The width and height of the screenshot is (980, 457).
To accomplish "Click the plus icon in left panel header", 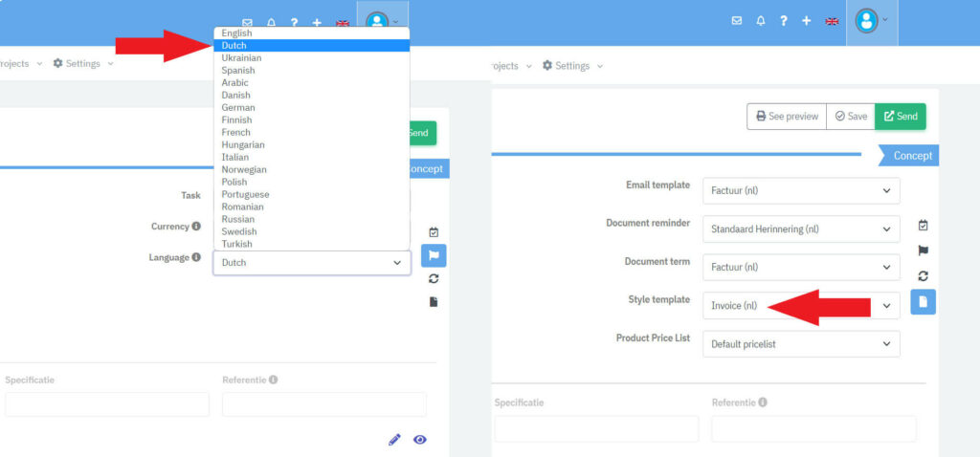I will [317, 23].
